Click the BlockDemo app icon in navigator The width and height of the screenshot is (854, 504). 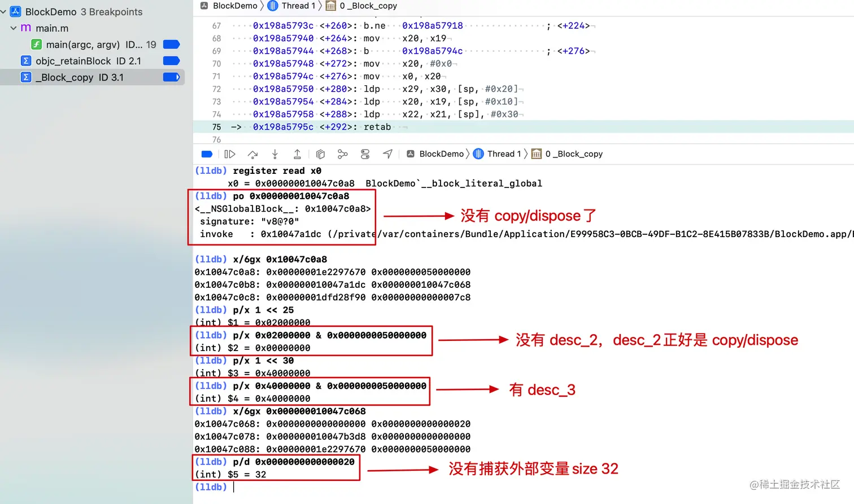pos(15,11)
